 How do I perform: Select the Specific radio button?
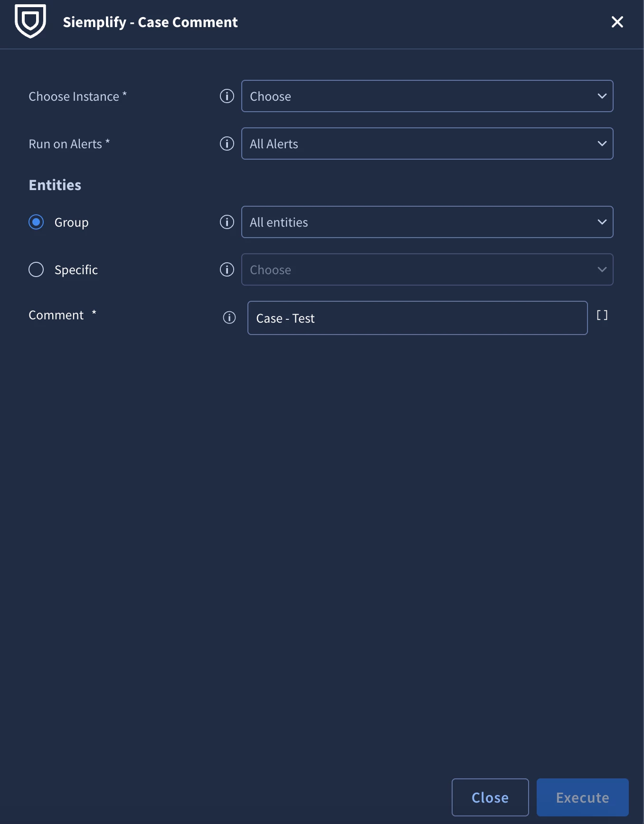pyautogui.click(x=36, y=269)
